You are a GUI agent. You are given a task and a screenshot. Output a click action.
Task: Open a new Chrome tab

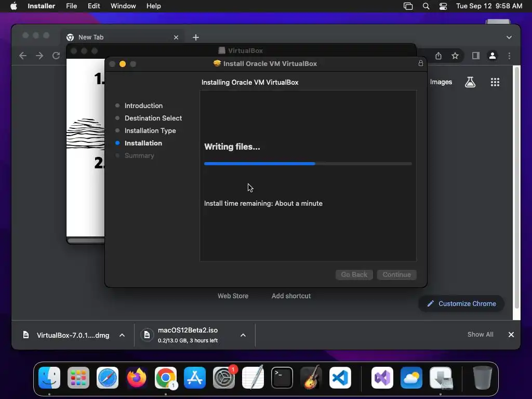pyautogui.click(x=196, y=37)
